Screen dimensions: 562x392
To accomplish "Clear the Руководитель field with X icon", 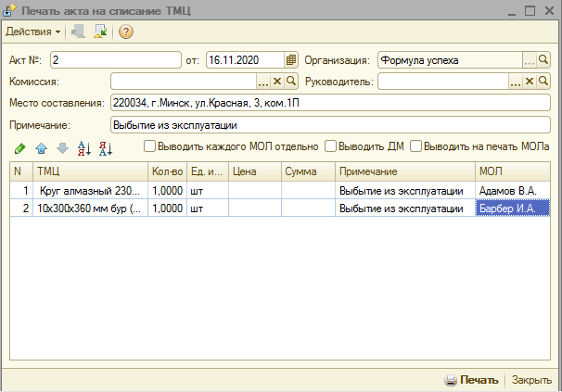I will 530,82.
